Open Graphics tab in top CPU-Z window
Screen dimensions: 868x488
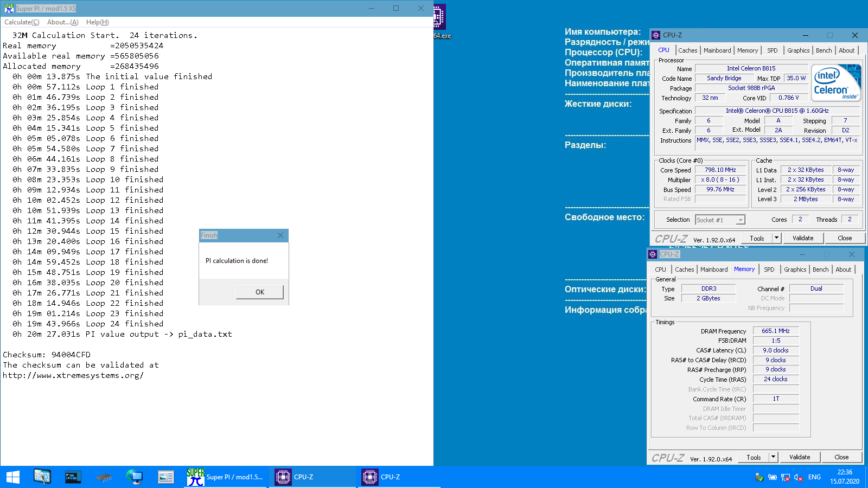pyautogui.click(x=799, y=50)
